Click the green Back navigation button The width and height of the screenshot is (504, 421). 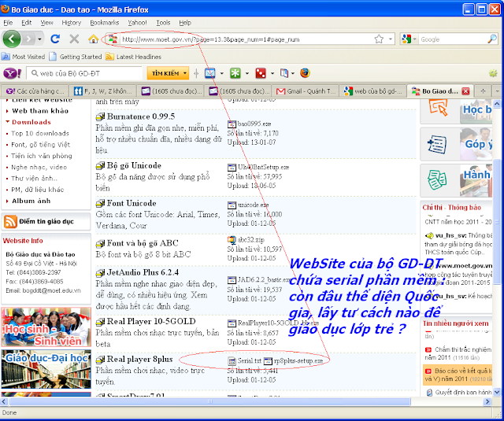[12, 39]
